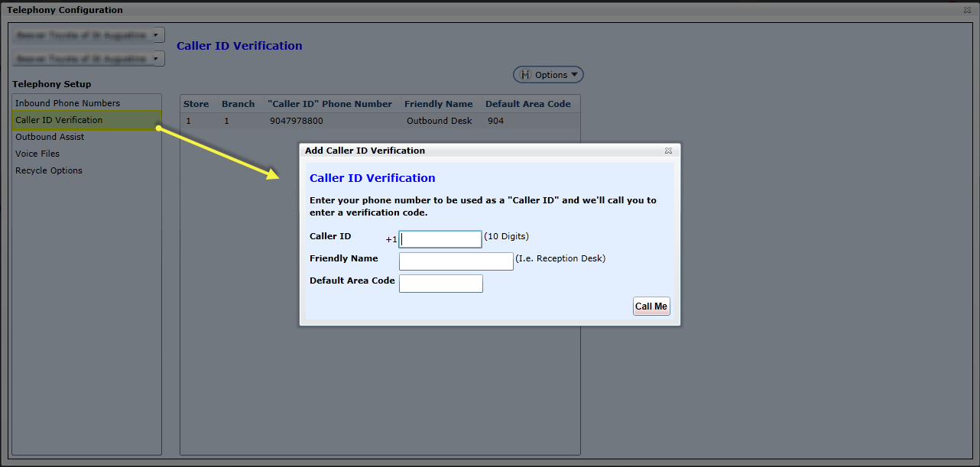Open the Outbound Assist section
980x467 pixels.
pyautogui.click(x=50, y=137)
